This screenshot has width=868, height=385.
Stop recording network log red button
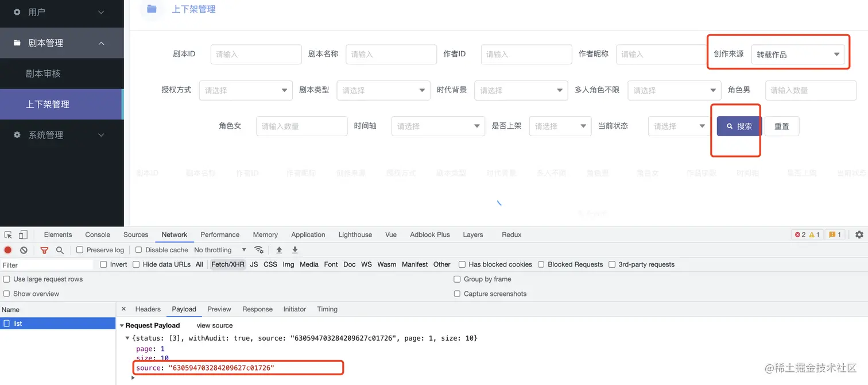coord(8,250)
